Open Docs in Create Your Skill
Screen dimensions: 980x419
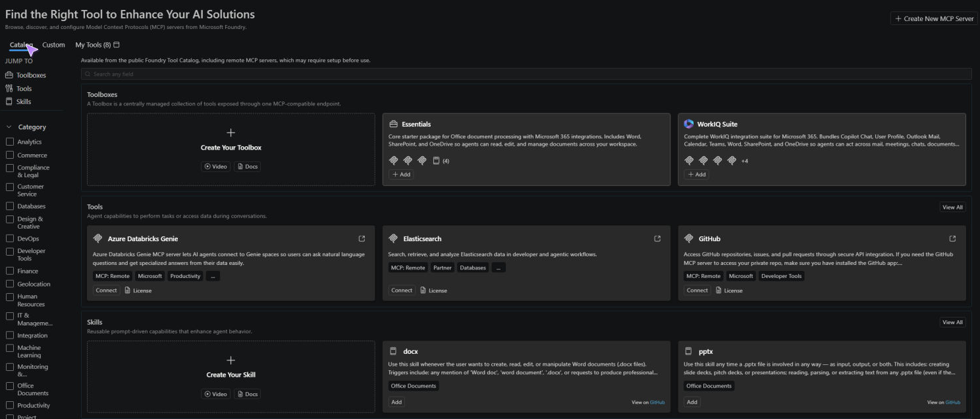click(x=247, y=394)
